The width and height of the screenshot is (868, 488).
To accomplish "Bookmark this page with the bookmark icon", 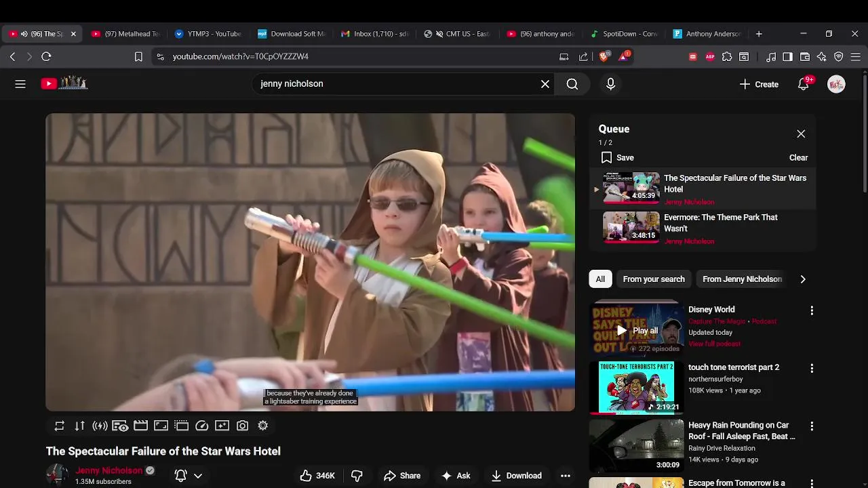I will tap(138, 57).
